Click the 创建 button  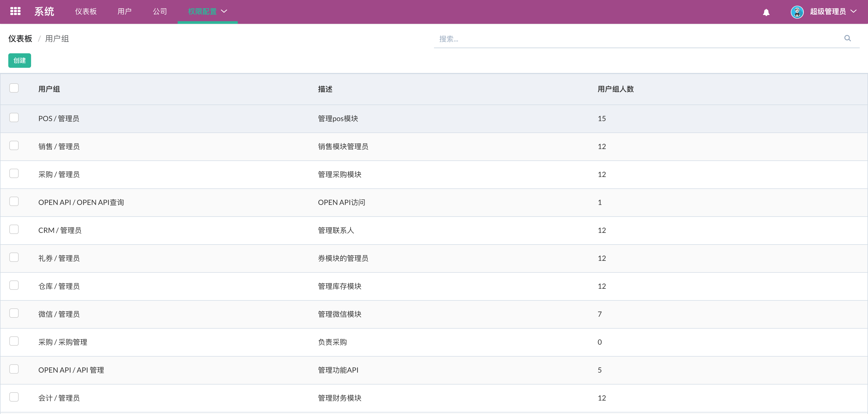(19, 61)
